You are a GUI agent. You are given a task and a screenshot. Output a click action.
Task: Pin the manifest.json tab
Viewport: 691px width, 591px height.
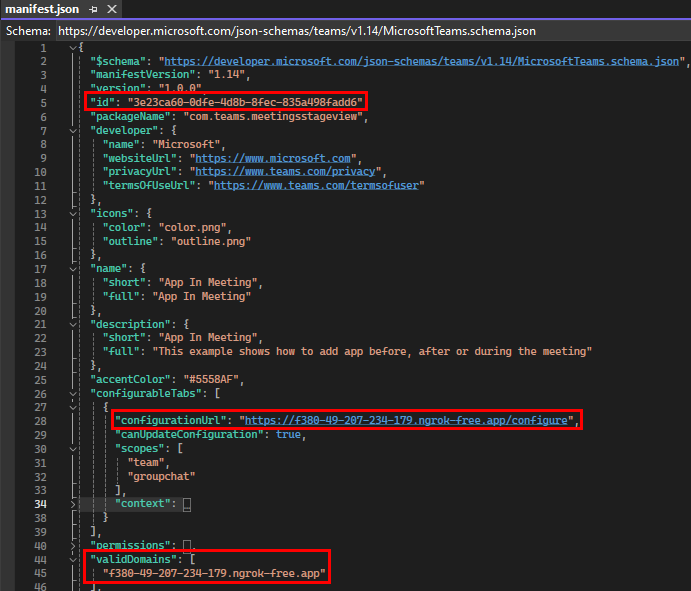coord(93,9)
